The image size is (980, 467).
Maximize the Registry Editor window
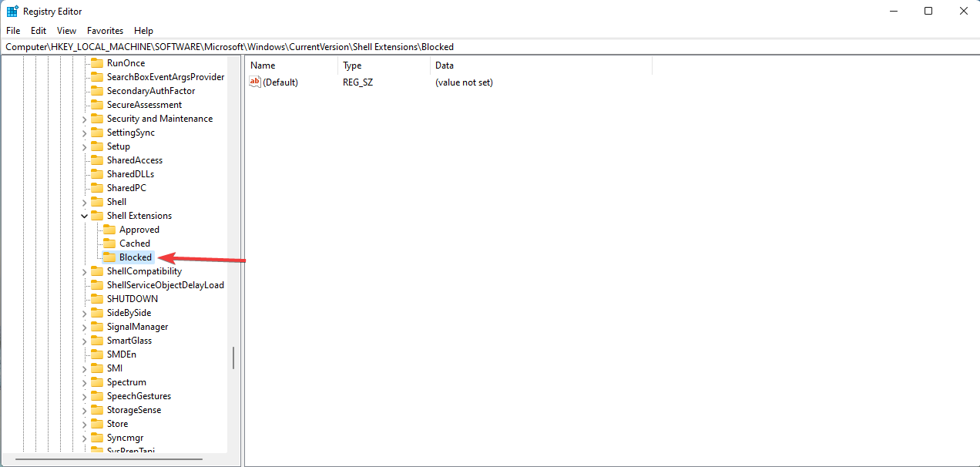click(928, 11)
